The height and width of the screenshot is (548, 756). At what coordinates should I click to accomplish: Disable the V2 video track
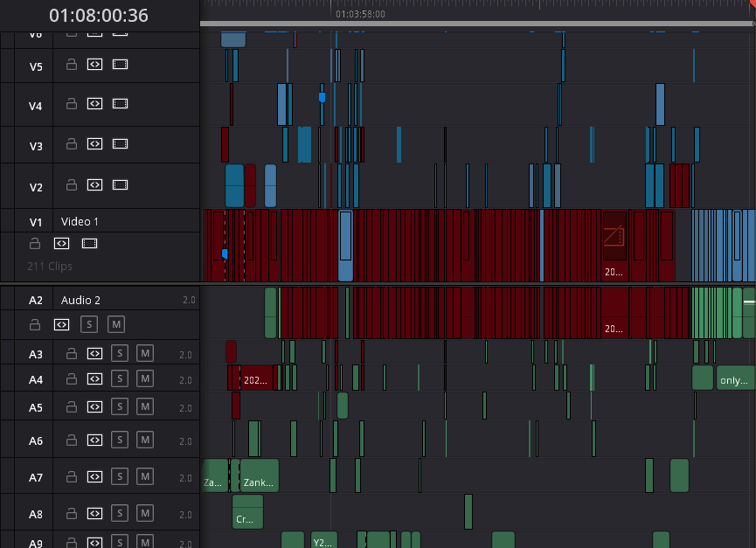tap(120, 184)
